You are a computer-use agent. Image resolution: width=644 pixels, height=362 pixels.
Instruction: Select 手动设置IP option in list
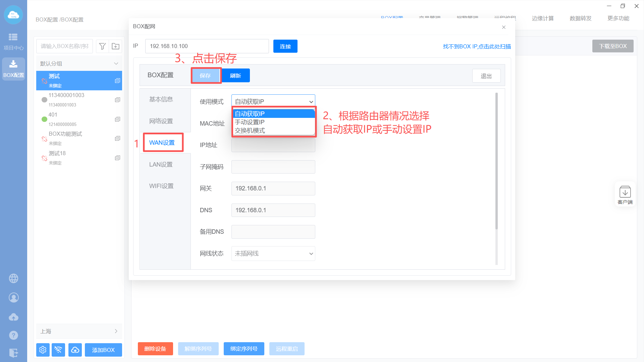click(x=250, y=122)
